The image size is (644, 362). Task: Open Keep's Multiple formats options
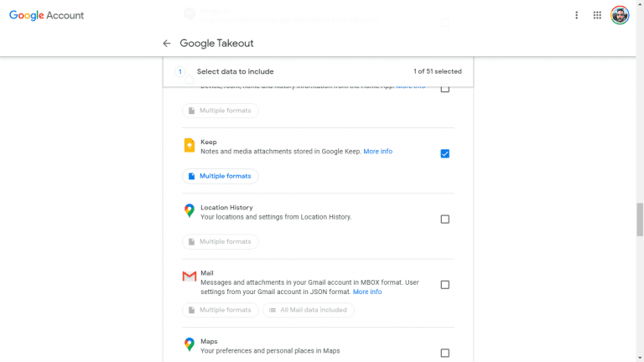click(x=220, y=176)
